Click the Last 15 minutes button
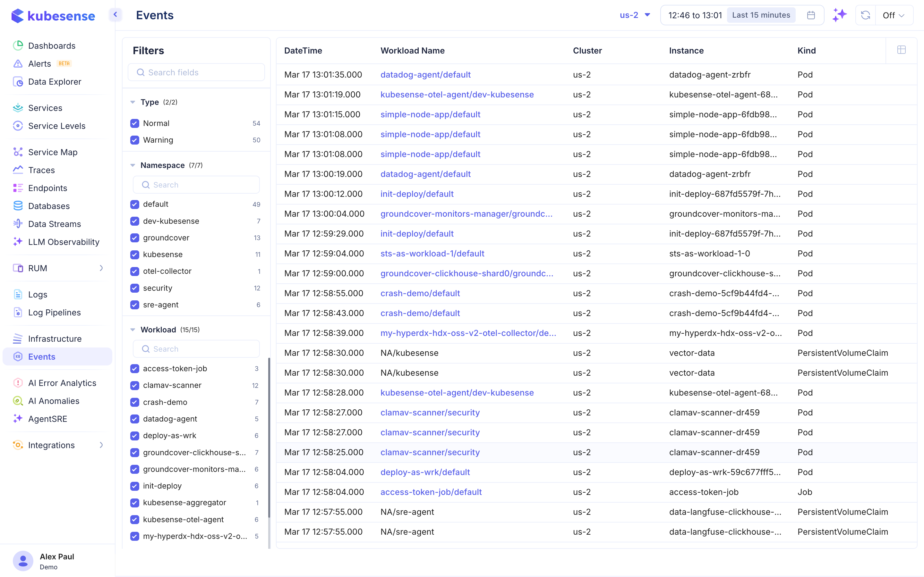924x577 pixels. [761, 15]
